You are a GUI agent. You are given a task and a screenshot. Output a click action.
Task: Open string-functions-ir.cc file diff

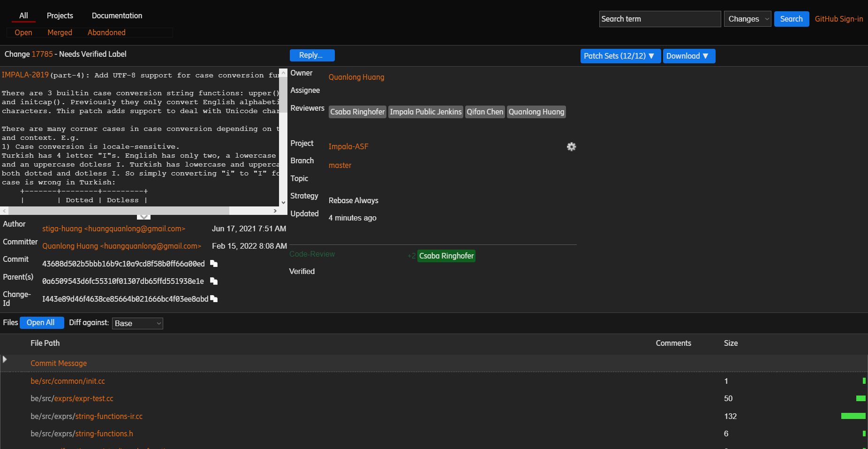pyautogui.click(x=86, y=416)
